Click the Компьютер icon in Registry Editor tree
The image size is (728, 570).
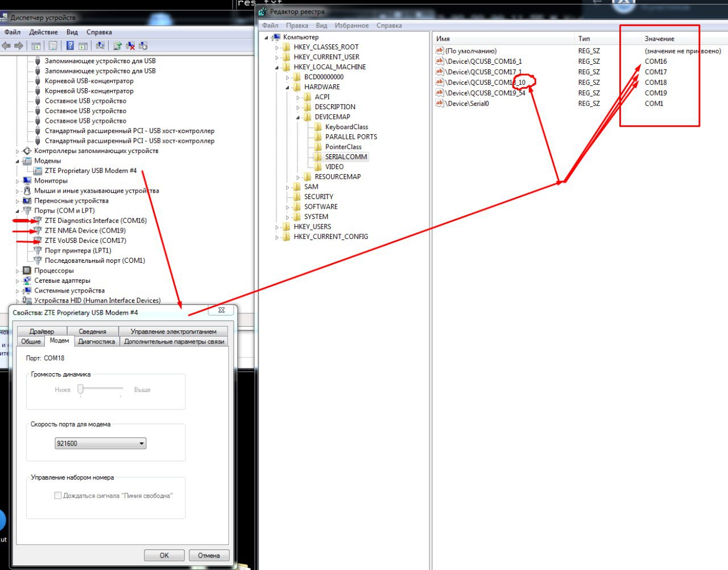276,37
